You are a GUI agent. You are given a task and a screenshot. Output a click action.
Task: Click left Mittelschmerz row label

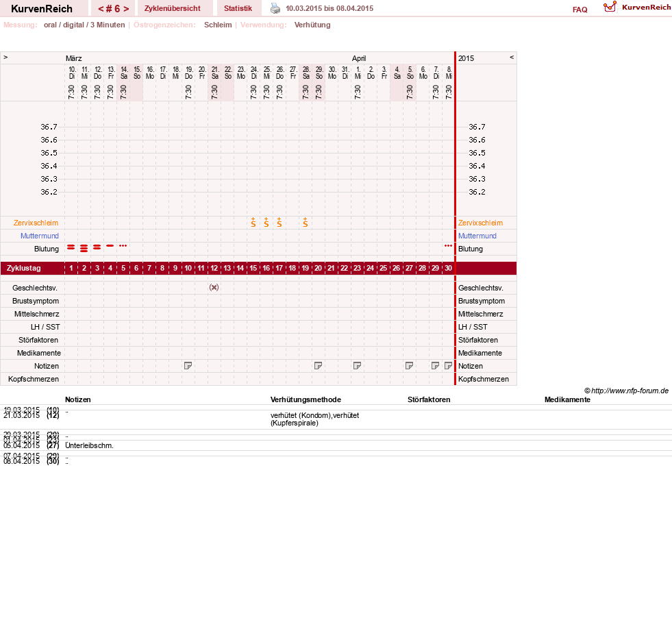pyautogui.click(x=36, y=314)
